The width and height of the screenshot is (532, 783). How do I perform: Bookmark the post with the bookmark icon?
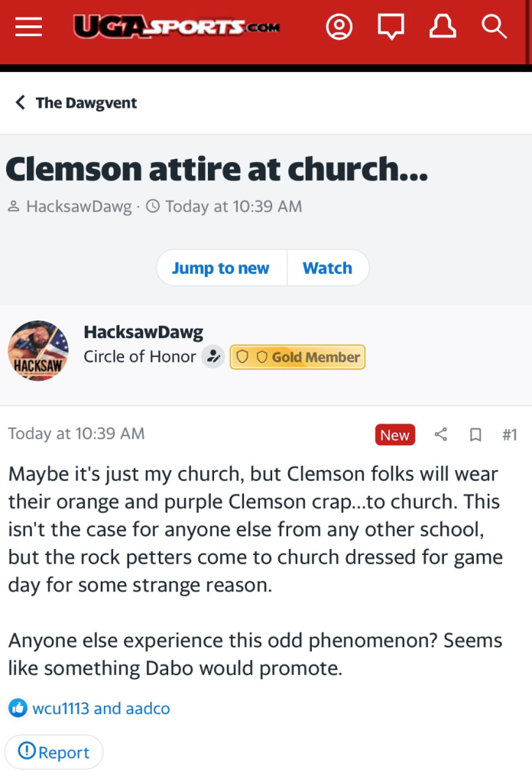[x=475, y=435]
